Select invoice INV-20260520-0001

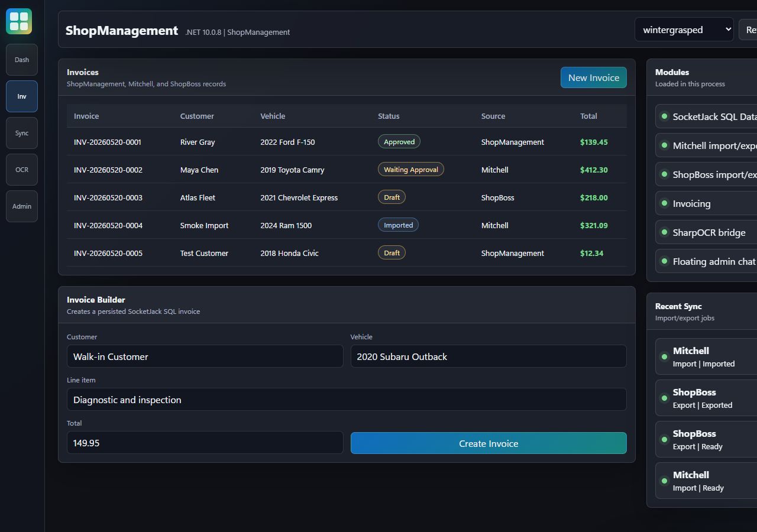[347, 142]
